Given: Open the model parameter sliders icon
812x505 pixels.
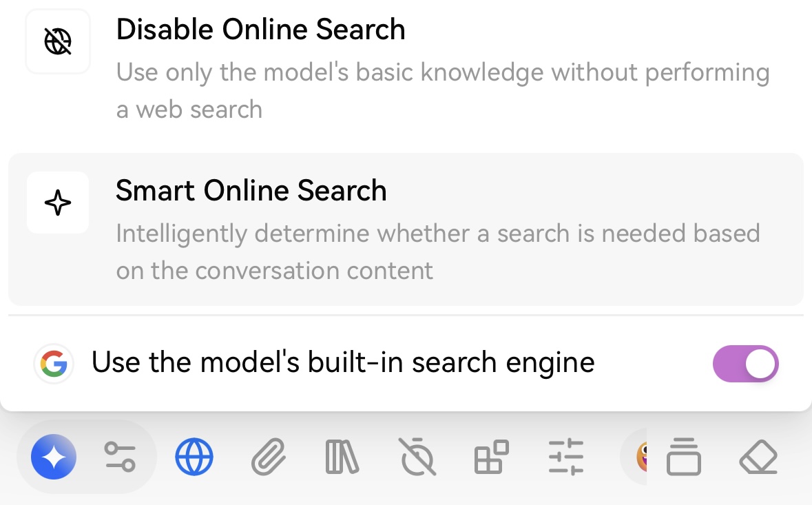Looking at the screenshot, I should [x=120, y=457].
